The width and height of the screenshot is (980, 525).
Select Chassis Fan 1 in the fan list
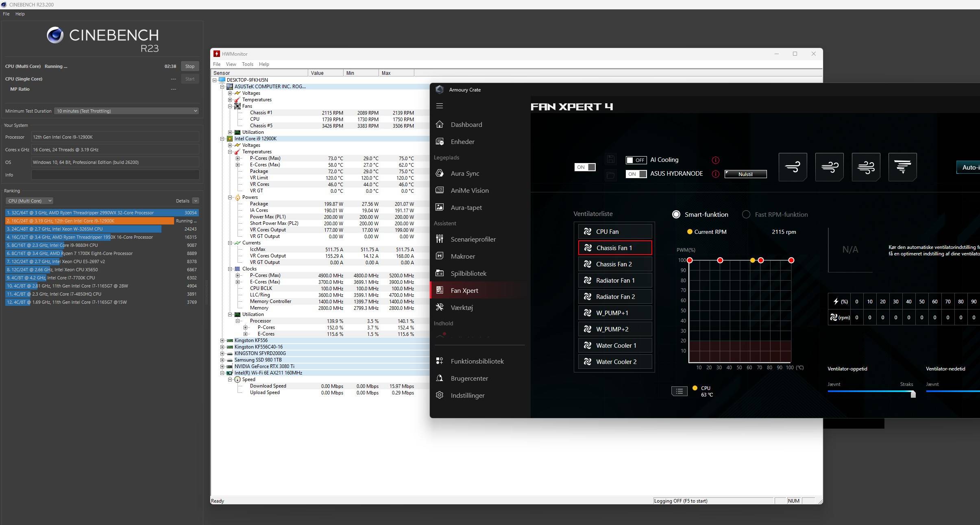615,248
